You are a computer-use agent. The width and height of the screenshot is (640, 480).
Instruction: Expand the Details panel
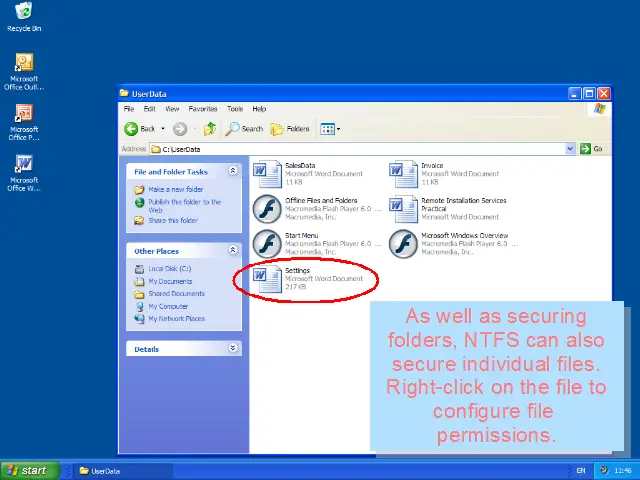point(233,349)
